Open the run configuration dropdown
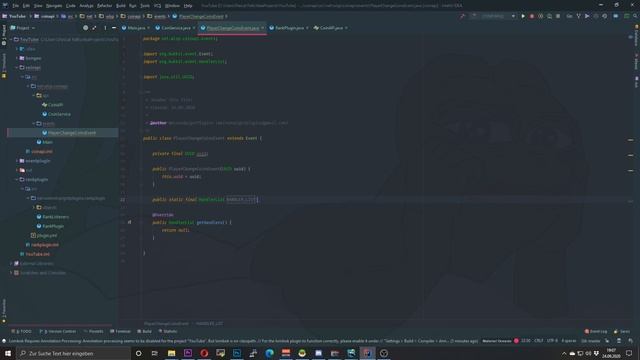 (x=493, y=16)
